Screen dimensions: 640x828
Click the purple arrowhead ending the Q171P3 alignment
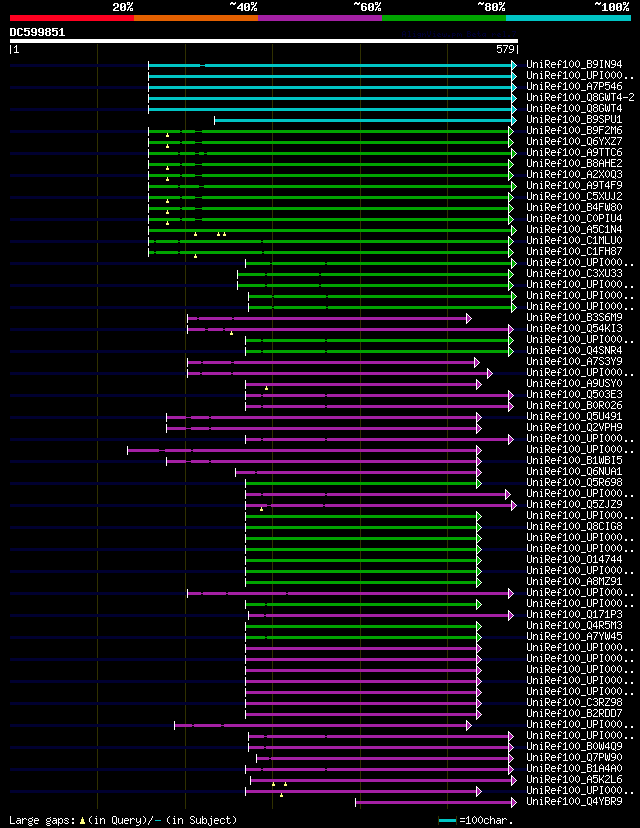coord(511,615)
